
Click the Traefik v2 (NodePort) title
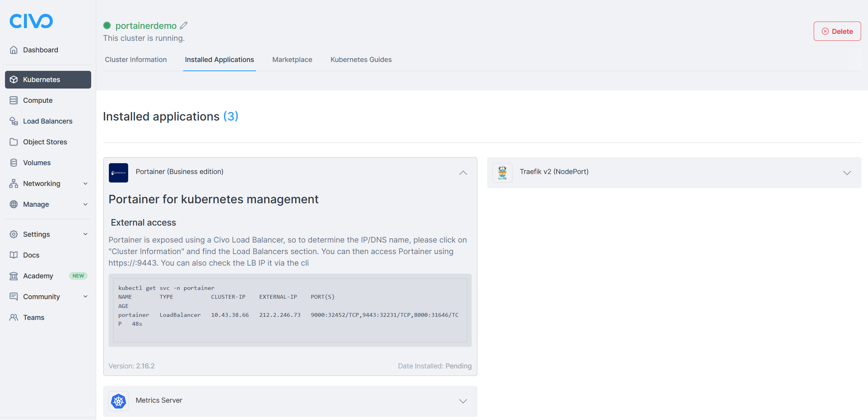554,172
